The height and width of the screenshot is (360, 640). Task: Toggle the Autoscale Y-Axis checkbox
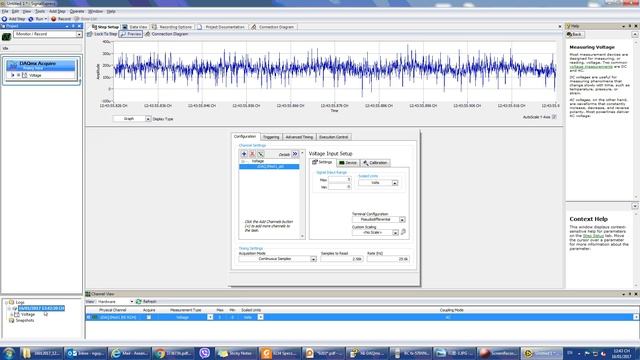554,117
